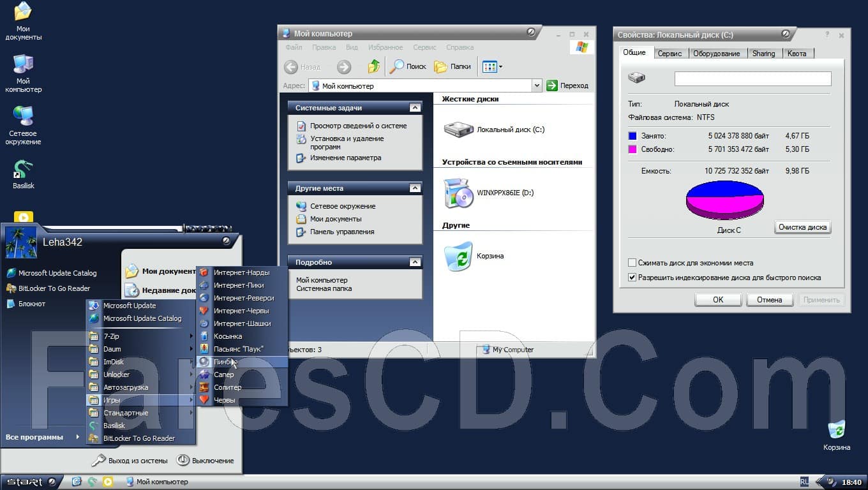The height and width of the screenshot is (490, 868).
Task: Select Локальный диск (C:) drive icon
Action: pyautogui.click(x=494, y=130)
